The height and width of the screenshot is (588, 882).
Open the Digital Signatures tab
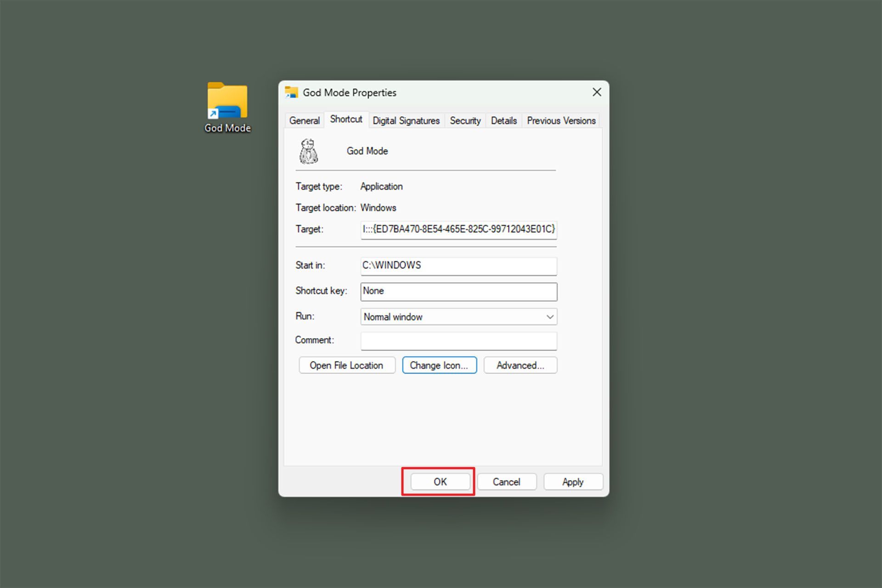[x=406, y=120]
